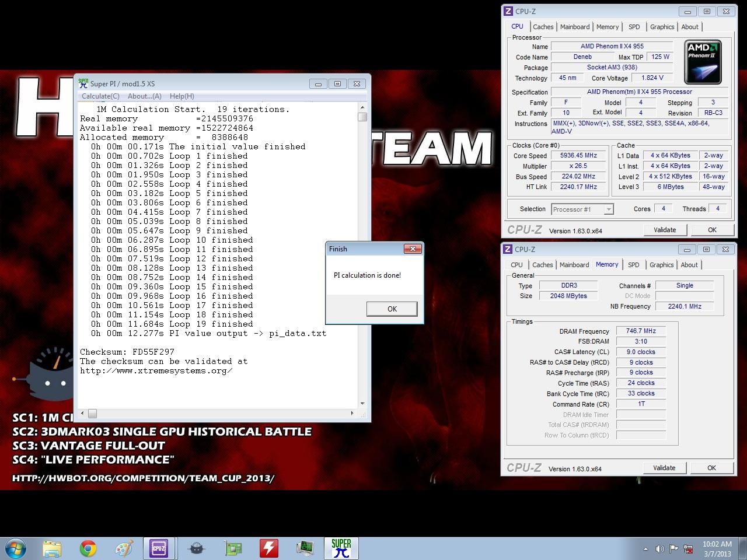The width and height of the screenshot is (747, 560).
Task: Close the Finish dialog
Action: pos(413,249)
